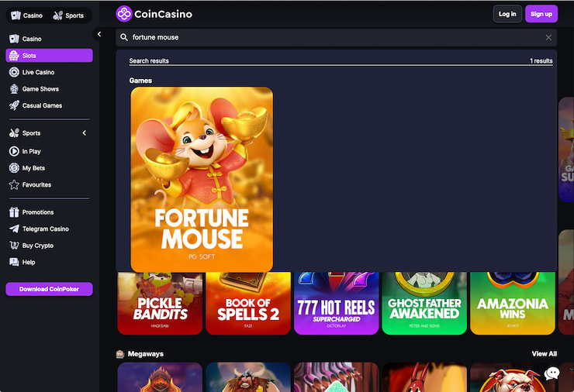The image size is (574, 392).
Task: Click the search field with fortune mouse
Action: [336, 37]
